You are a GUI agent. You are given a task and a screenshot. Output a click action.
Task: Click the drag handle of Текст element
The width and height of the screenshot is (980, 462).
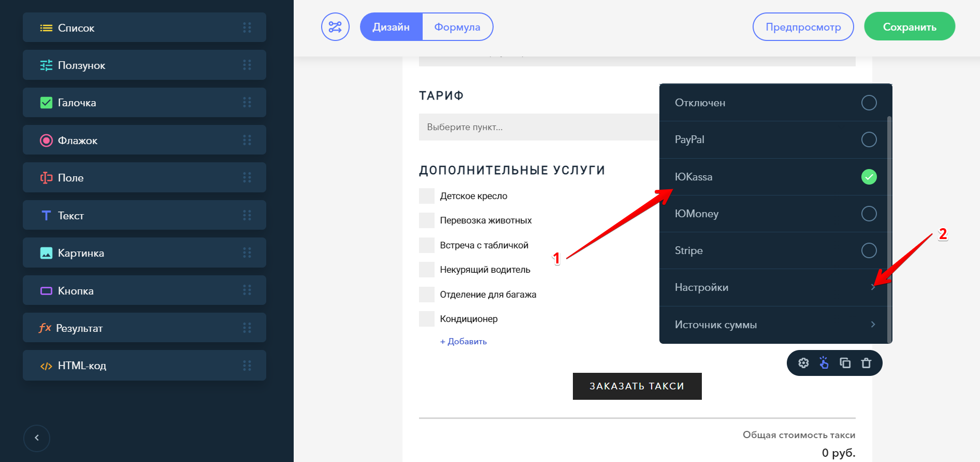point(247,215)
